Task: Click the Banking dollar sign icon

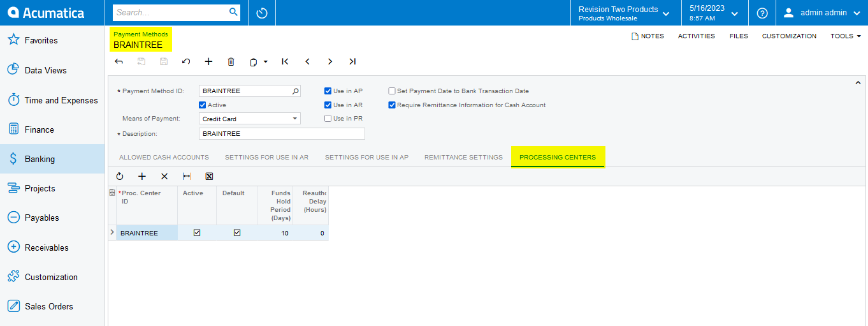Action: 13,159
